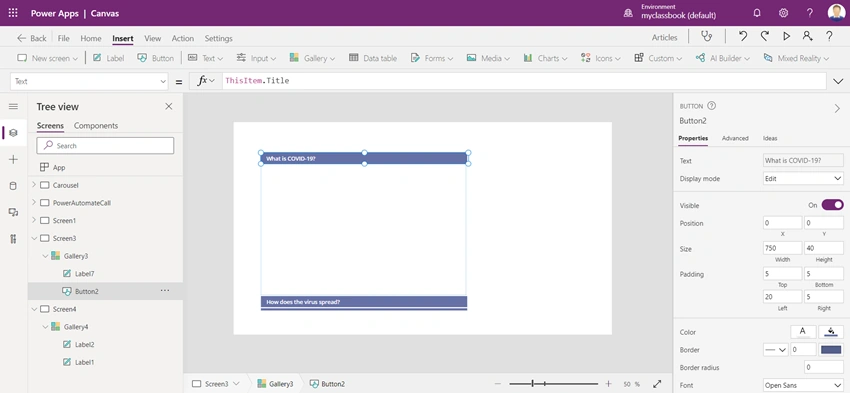Image resolution: width=850 pixels, height=393 pixels.
Task: Open the toolbar help question mark
Action: pyautogui.click(x=829, y=36)
